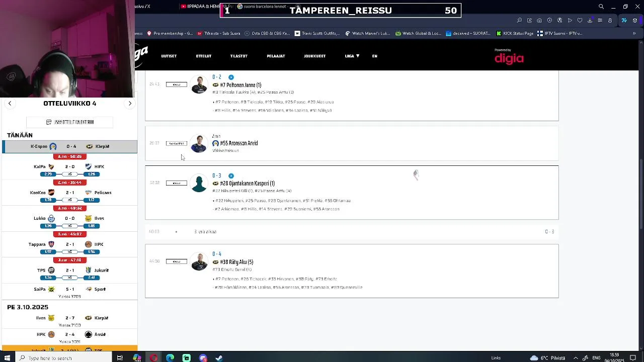
Task: Open browser tab search magnifier
Action: (601, 7)
